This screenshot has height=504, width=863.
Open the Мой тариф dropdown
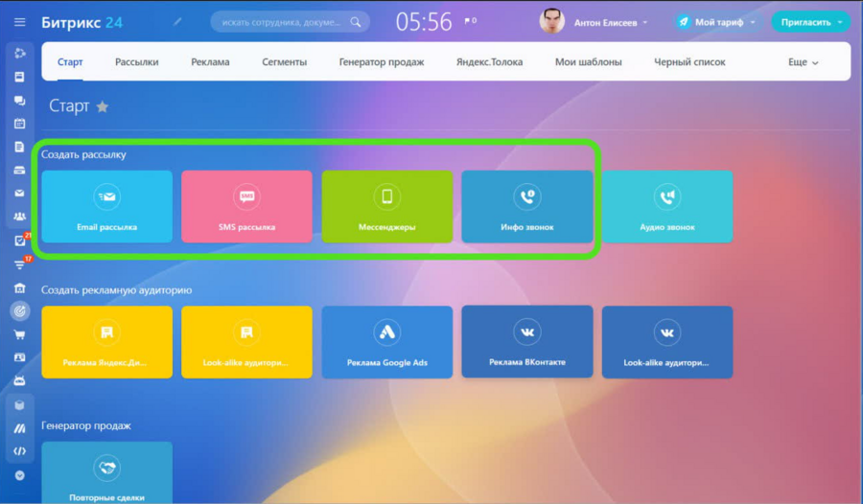click(x=717, y=22)
